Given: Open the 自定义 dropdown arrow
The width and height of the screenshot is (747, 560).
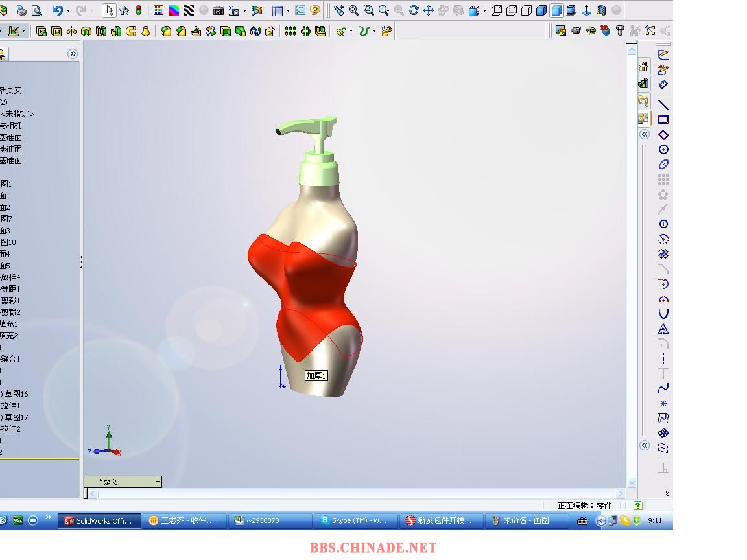Looking at the screenshot, I should pyautogui.click(x=157, y=482).
